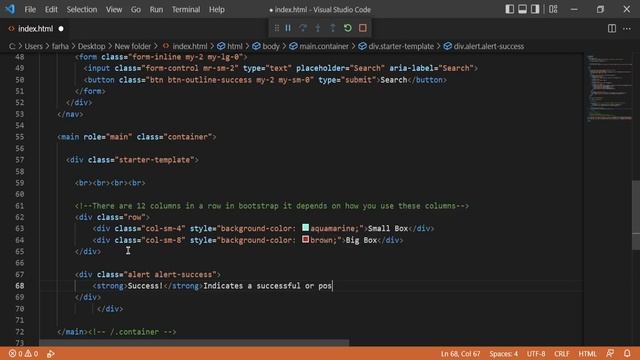
Task: Expand the New folder breadcrumb
Action: click(x=133, y=46)
